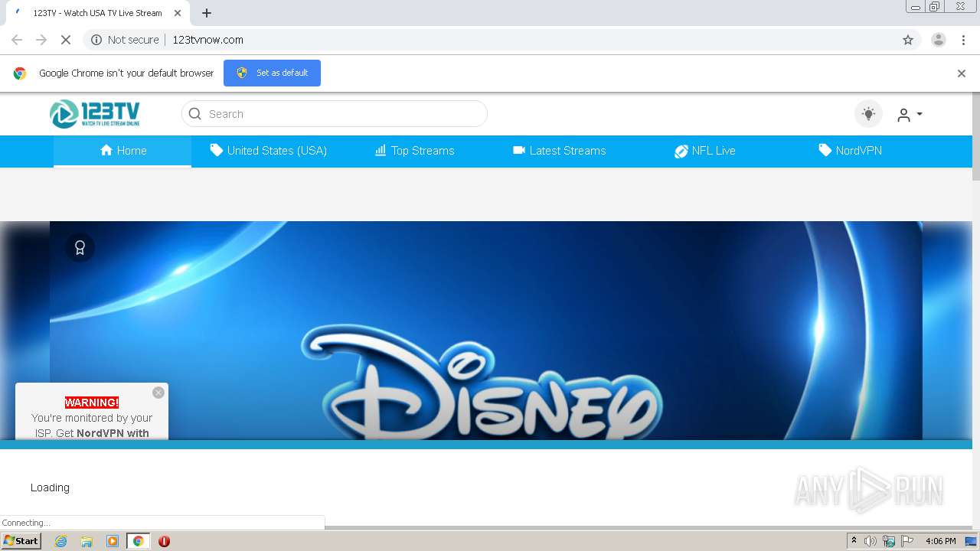Screen dimensions: 980x551
Task: Click the volume speaker tray icon
Action: 871,541
